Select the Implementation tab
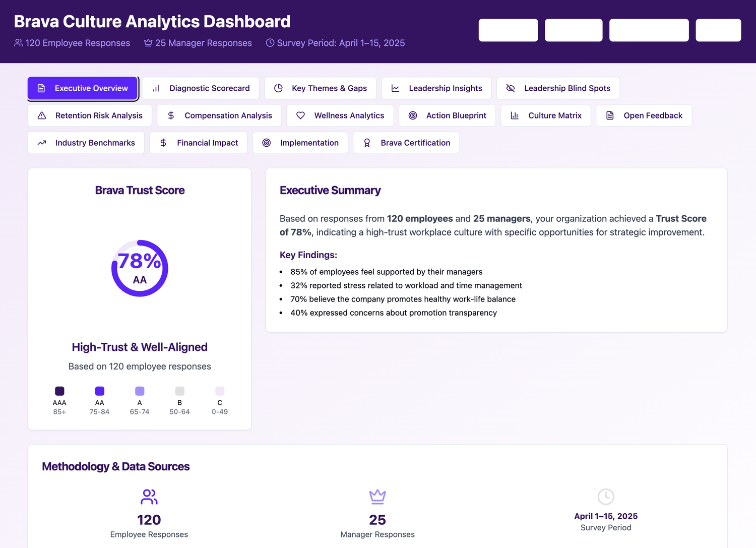 coord(300,143)
